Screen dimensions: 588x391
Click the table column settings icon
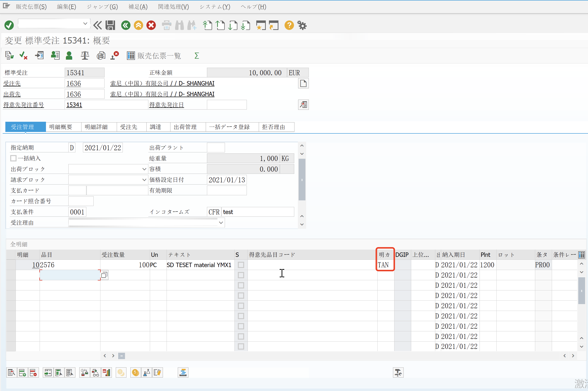[581, 255]
